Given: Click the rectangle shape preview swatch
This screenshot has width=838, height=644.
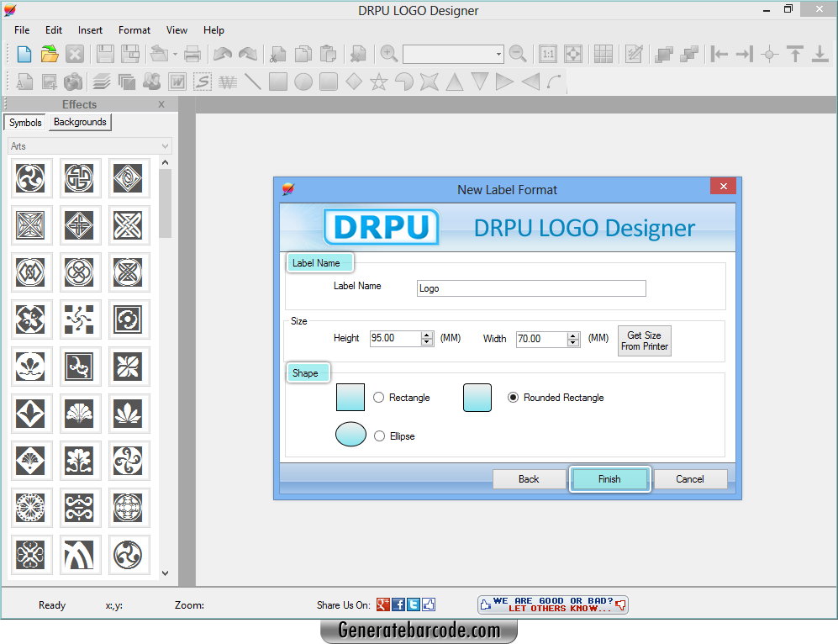Looking at the screenshot, I should 350,397.
